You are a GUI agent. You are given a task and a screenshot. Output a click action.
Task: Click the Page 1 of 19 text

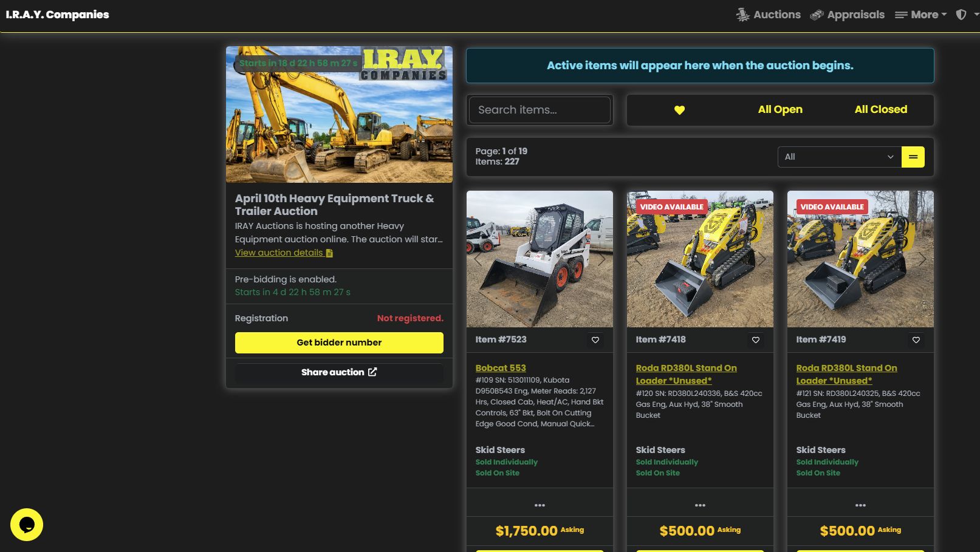coord(501,151)
